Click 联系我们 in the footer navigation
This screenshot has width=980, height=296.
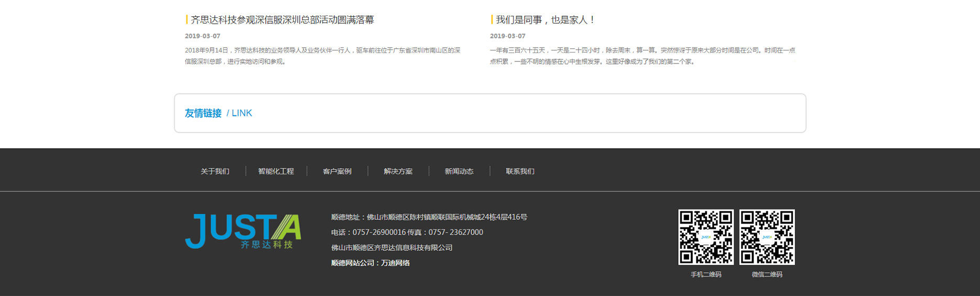tap(520, 171)
